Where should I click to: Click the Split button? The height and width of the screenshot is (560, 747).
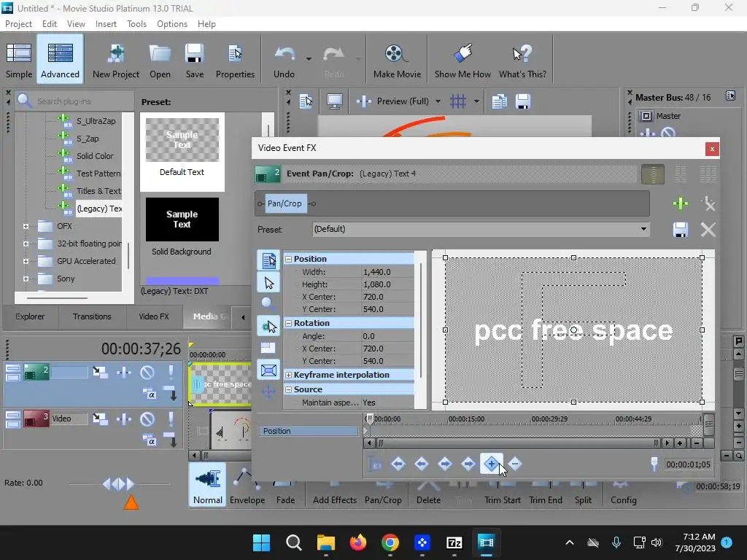coord(583,494)
